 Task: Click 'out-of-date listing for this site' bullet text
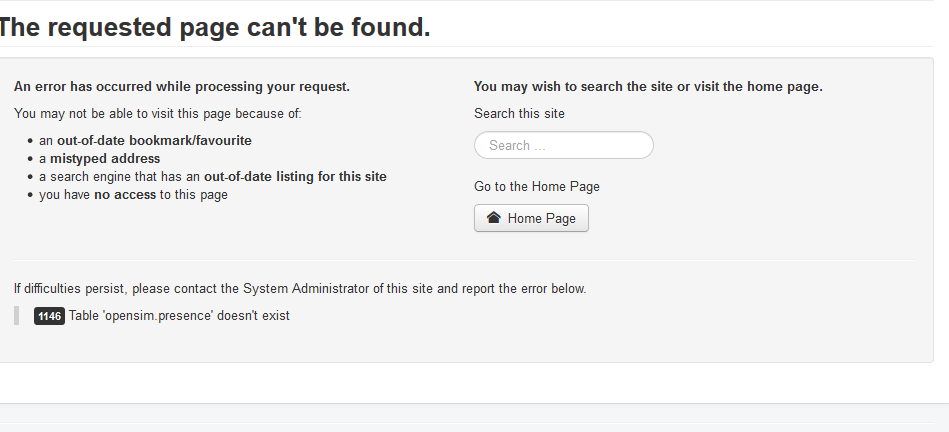295,177
